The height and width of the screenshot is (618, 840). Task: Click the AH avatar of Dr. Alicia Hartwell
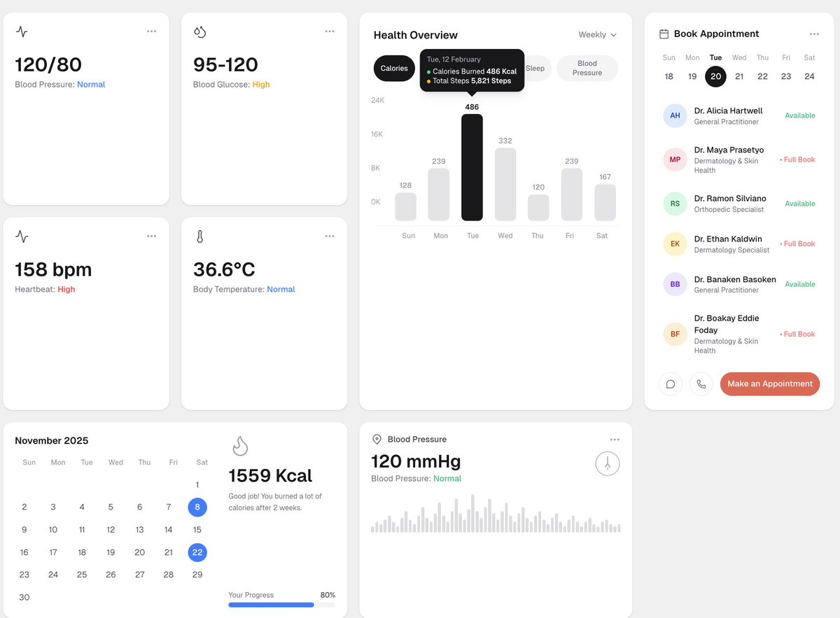(675, 115)
